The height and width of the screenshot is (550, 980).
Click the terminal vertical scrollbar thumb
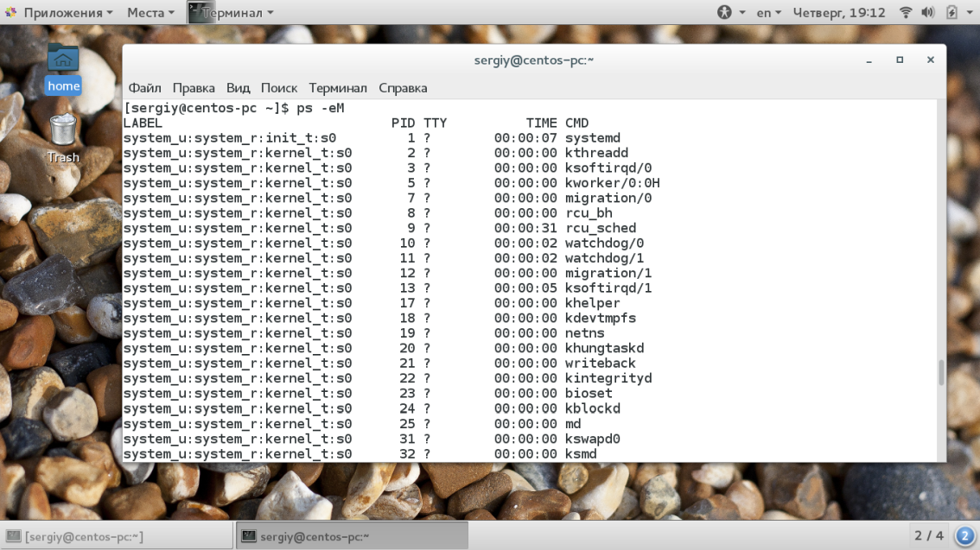click(940, 372)
